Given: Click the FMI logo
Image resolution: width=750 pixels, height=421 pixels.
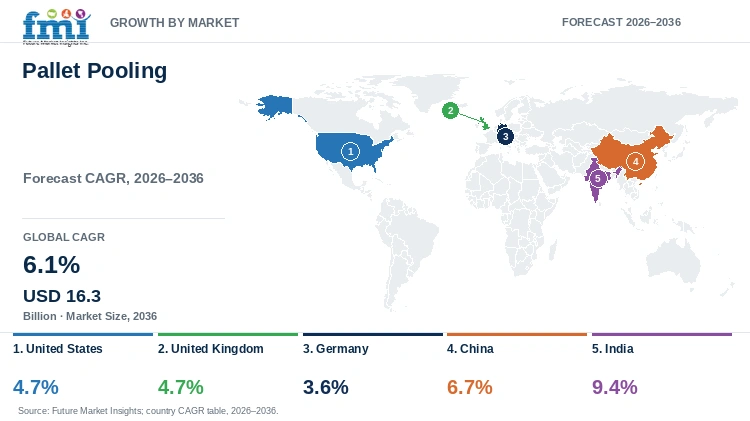Looking at the screenshot, I should click(56, 27).
